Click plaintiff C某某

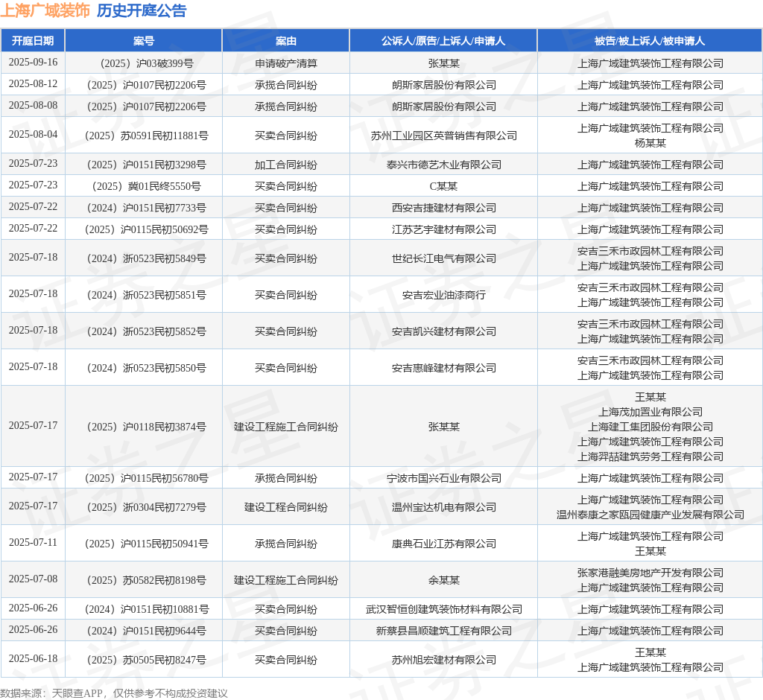point(444,186)
